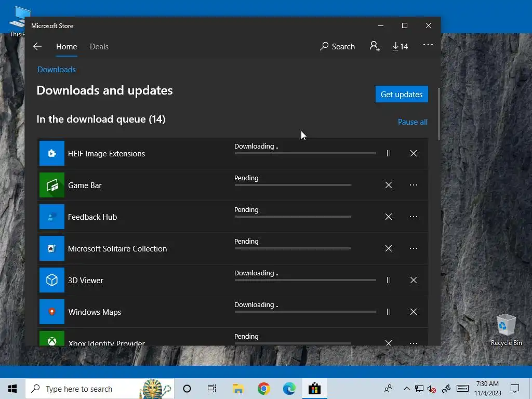Click the 3D Viewer progress bar
Image resolution: width=532 pixels, height=399 pixels.
305,280
